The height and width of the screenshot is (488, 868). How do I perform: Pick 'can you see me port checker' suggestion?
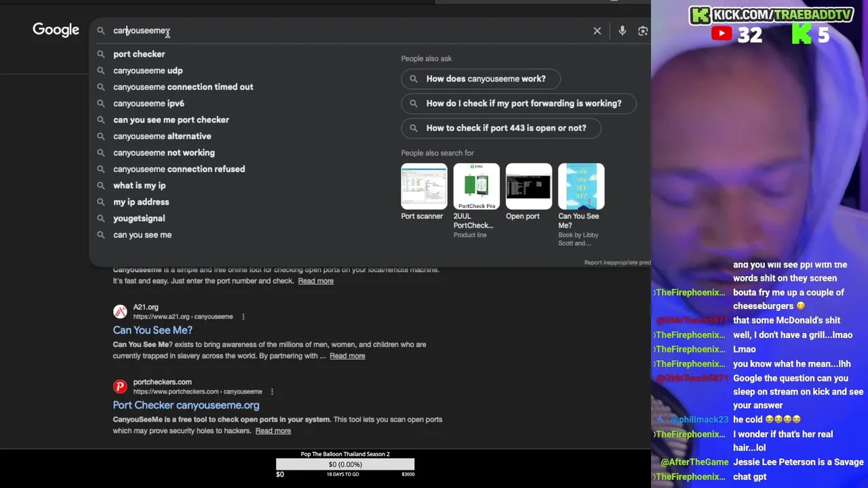(x=171, y=120)
